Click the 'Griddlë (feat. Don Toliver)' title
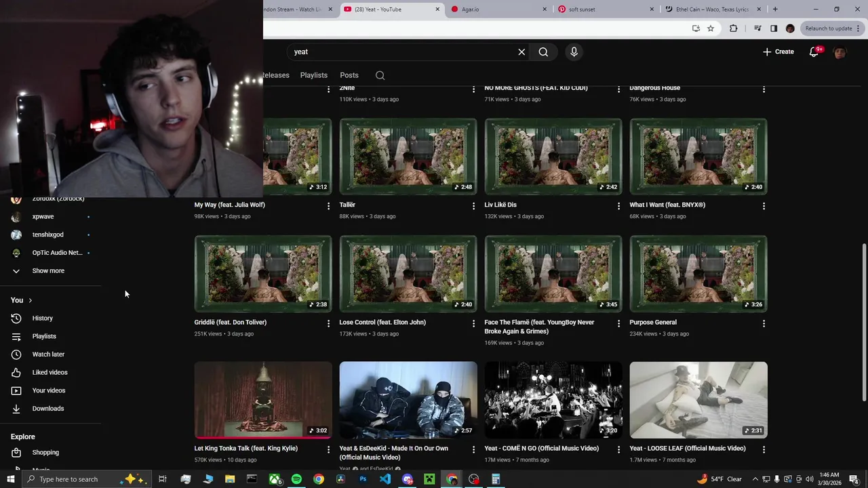Viewport: 868px width, 488px height. coord(231,323)
